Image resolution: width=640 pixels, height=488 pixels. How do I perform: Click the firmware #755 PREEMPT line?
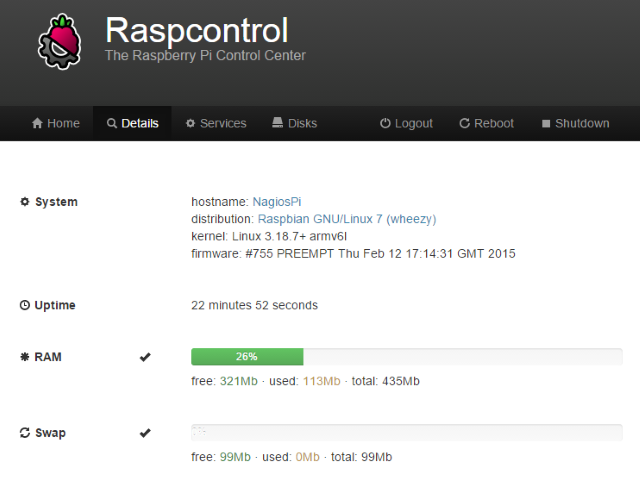(x=353, y=254)
